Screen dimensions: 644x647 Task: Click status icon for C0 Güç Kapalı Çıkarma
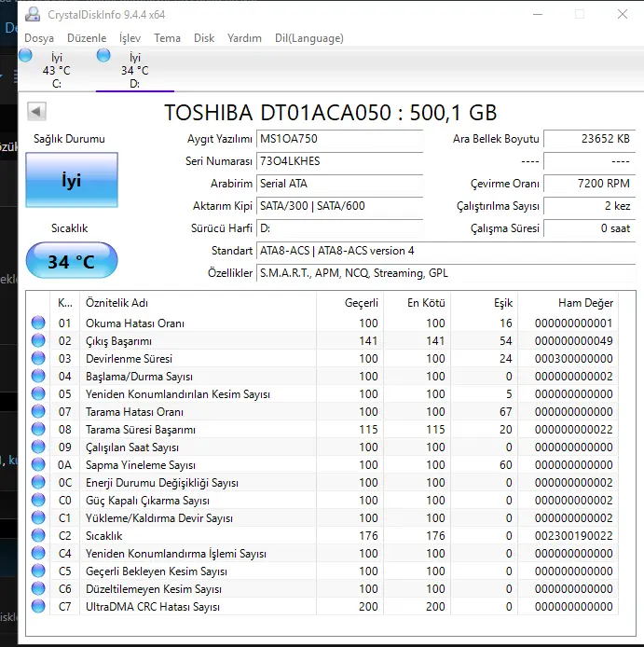pyautogui.click(x=38, y=500)
